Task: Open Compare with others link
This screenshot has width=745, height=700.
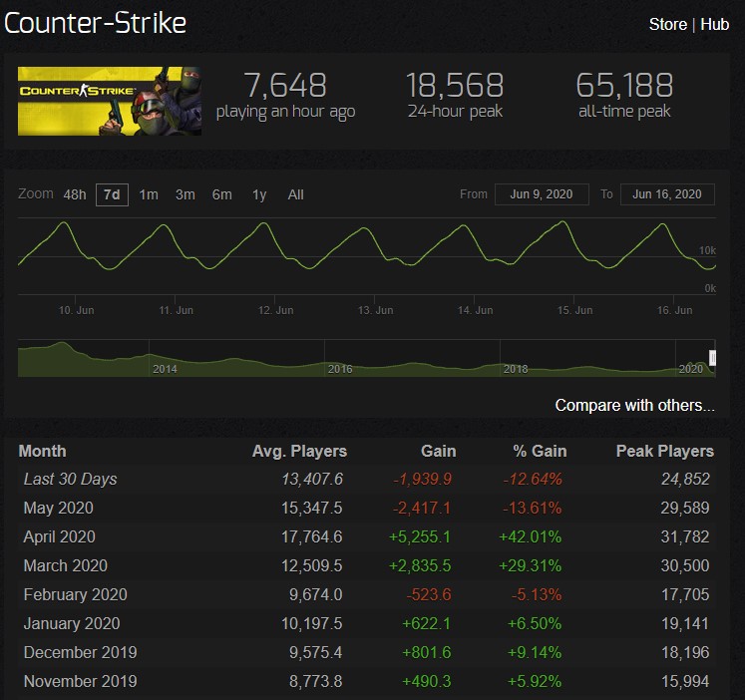Action: coord(634,405)
